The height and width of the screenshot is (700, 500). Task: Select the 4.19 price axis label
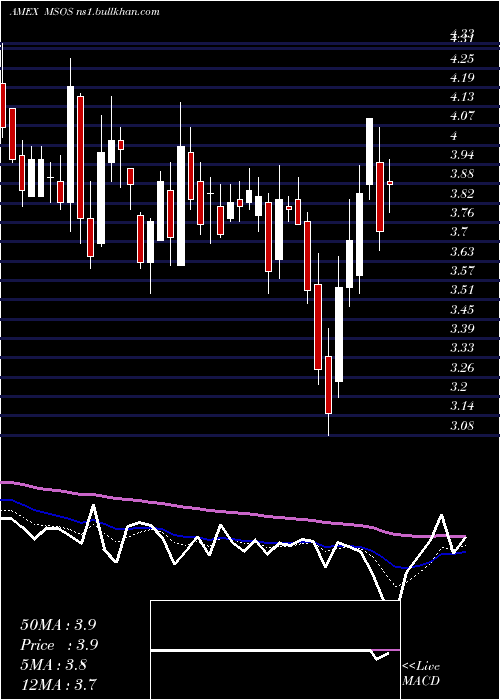point(462,78)
